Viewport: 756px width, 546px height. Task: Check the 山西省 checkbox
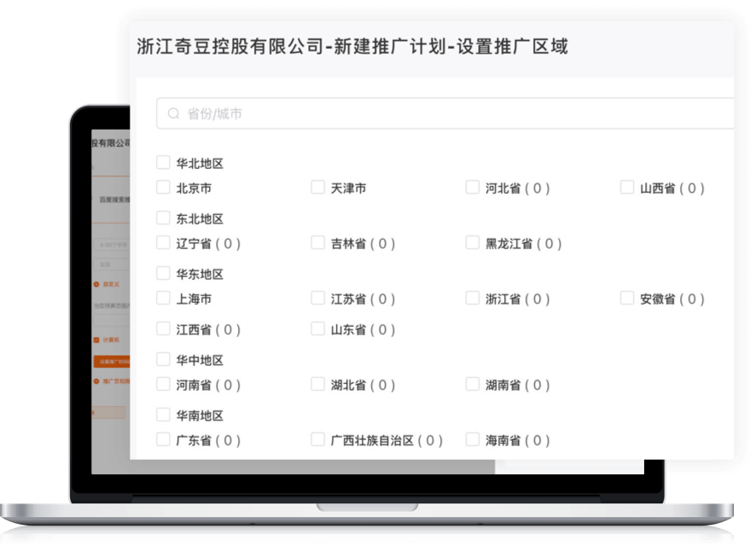coord(627,187)
